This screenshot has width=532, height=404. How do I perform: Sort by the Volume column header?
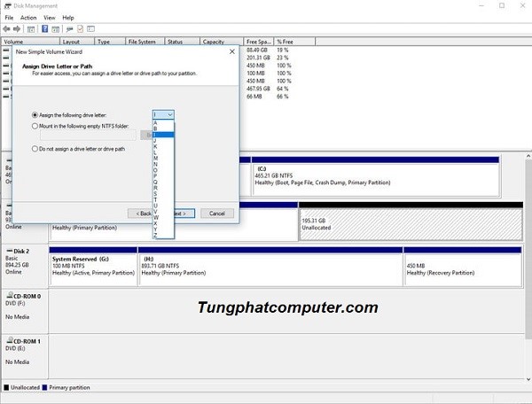(31, 42)
